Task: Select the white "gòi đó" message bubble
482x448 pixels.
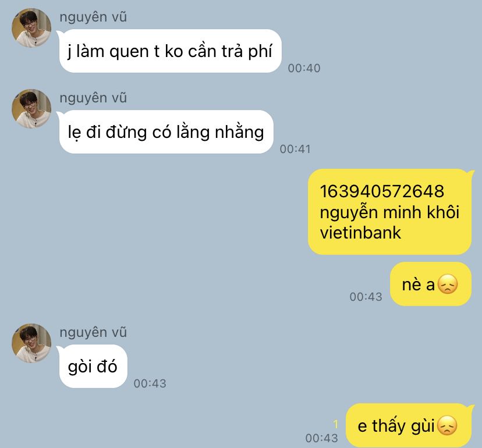Action: pos(93,367)
